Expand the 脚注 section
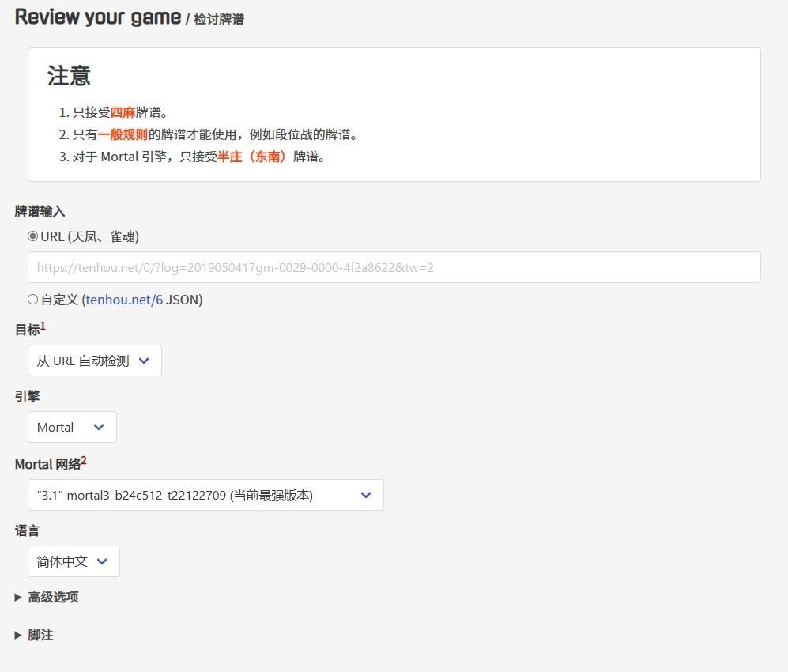Image resolution: width=788 pixels, height=672 pixels. 40,636
